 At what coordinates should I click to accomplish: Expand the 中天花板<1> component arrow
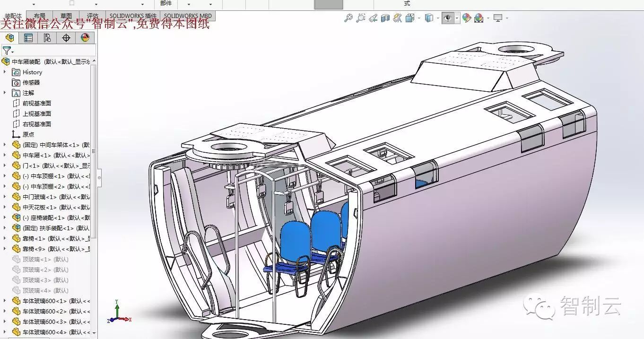(5, 207)
